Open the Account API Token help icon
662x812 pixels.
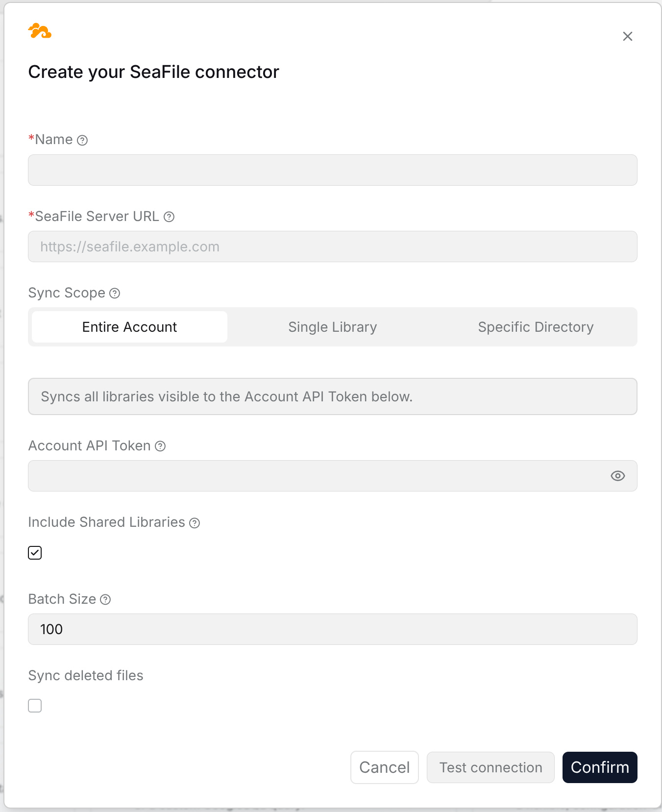160,446
